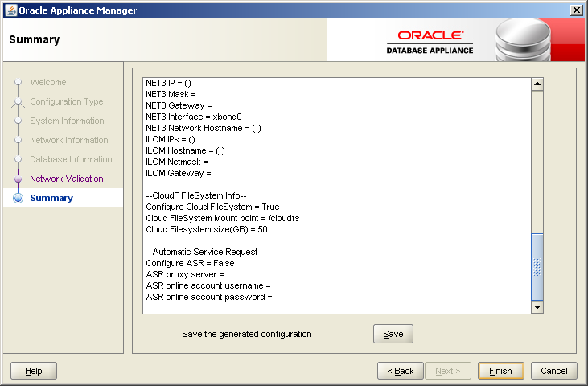The height and width of the screenshot is (386, 588).
Task: Click the System Information step bullet
Action: (x=18, y=121)
